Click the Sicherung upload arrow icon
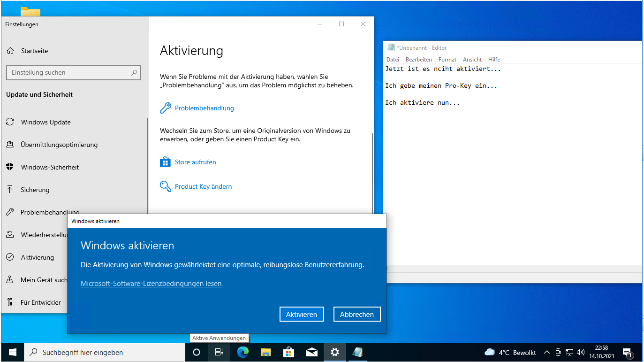This screenshot has height=362, width=644. 10,190
